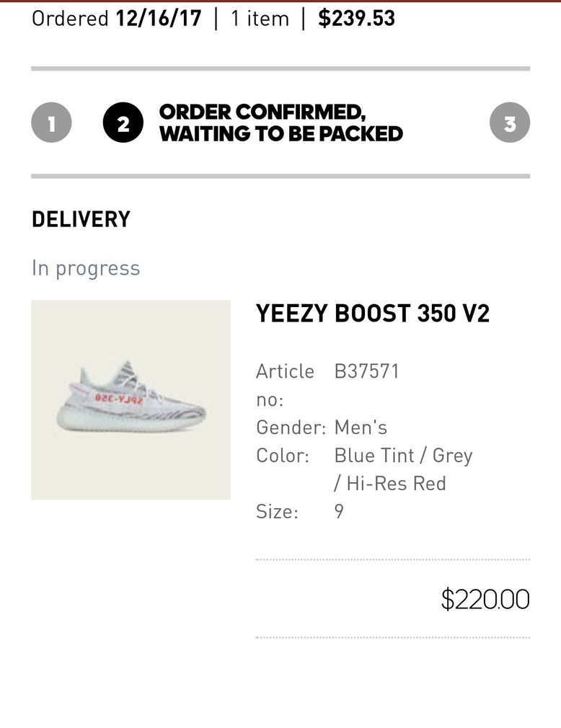561x728 pixels.
Task: Expand the ORDER CONFIRMED, WAITING TO BE PACKED label
Action: [x=281, y=123]
